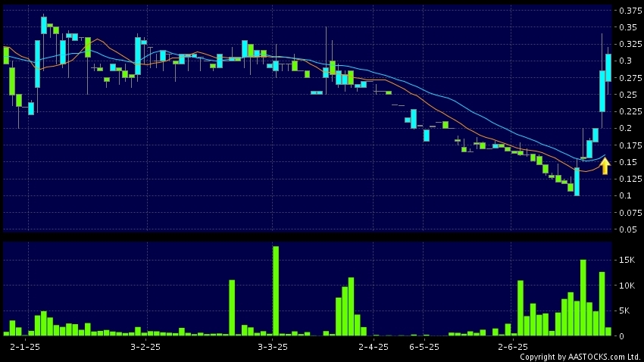Click the 0.3 price axis label
The image size is (644, 362).
626,61
